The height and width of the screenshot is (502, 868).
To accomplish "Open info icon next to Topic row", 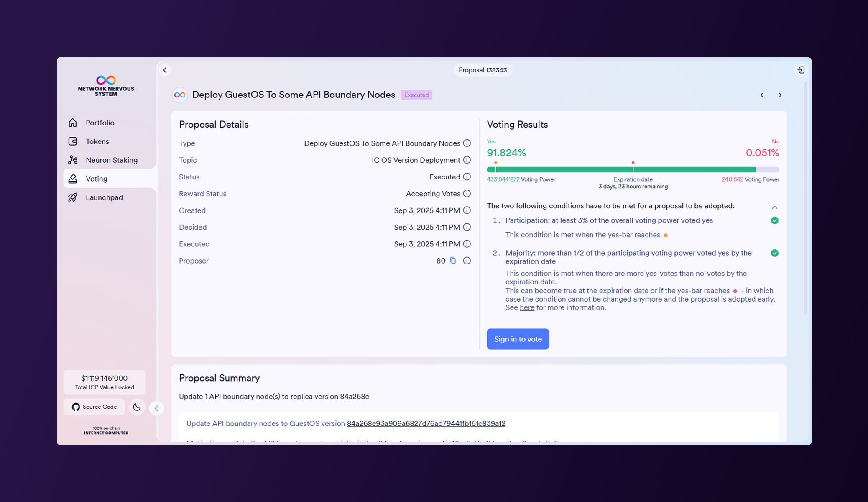I will tap(467, 160).
